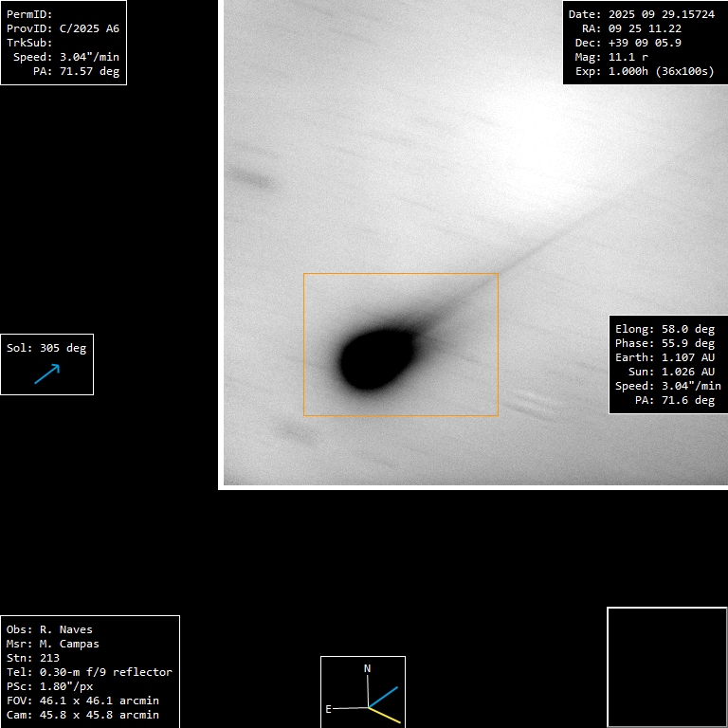Click the blue Sun direction arrow
The image size is (728, 728).
46,373
